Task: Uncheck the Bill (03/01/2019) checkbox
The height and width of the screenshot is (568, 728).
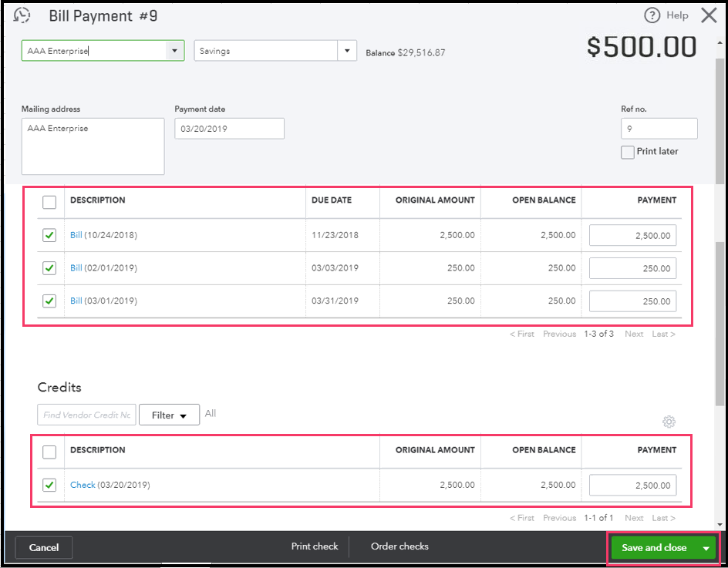Action: [x=49, y=301]
